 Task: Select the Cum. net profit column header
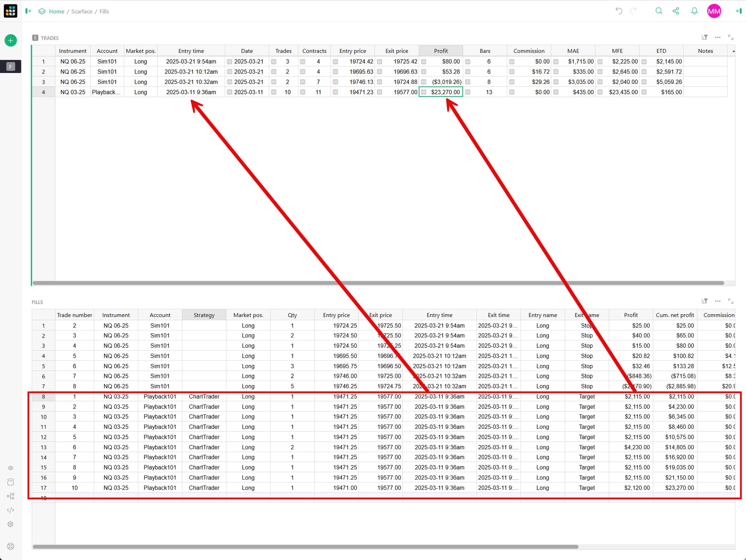[x=675, y=315]
